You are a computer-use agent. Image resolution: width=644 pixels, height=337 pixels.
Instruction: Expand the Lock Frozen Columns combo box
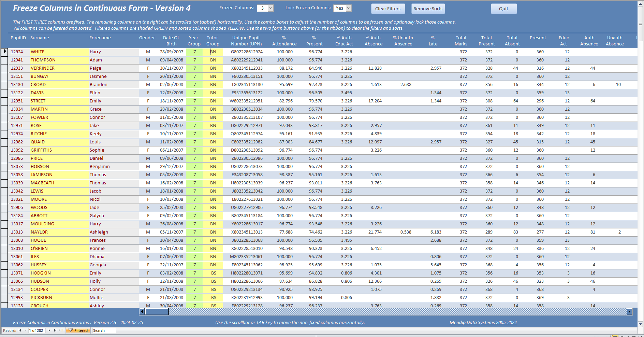coord(349,8)
